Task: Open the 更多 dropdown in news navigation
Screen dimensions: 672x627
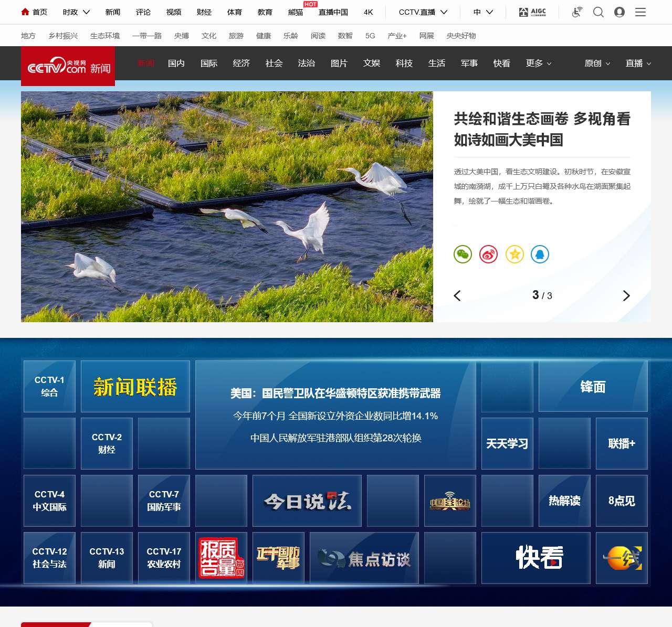Action: coord(539,63)
